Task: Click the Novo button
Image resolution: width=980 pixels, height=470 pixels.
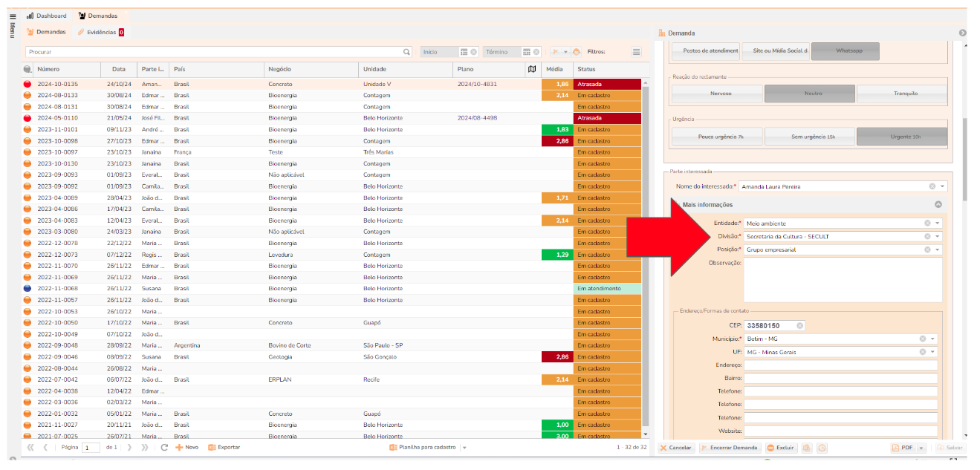Action: 187,448
